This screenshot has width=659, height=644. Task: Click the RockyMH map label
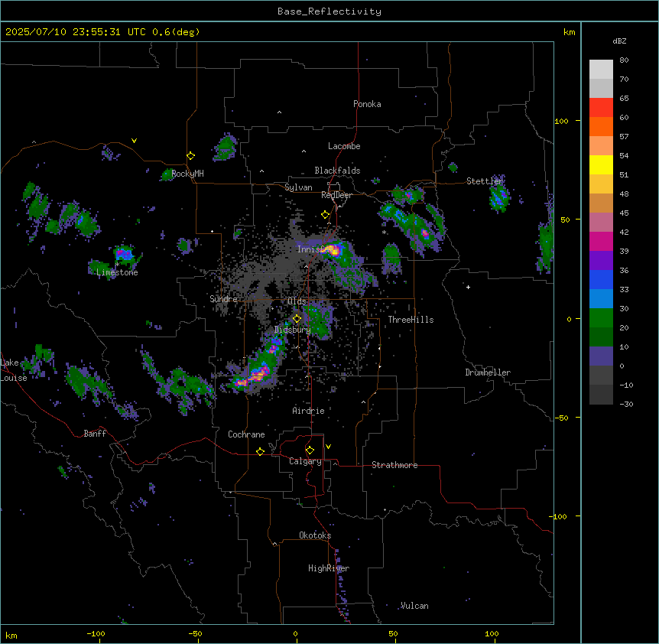(x=187, y=174)
